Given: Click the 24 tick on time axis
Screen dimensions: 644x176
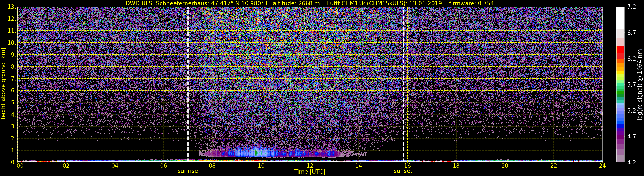Looking at the screenshot, I should (x=602, y=166).
